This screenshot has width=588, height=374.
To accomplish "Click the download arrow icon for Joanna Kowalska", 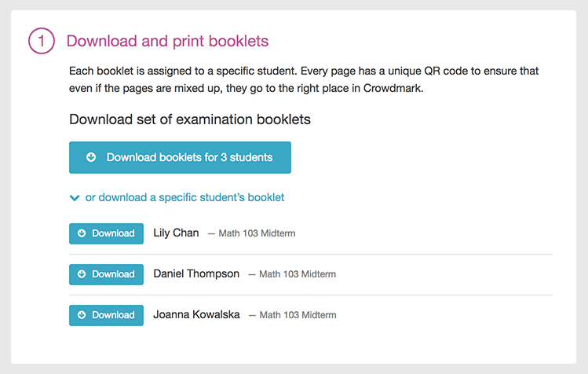I will click(82, 315).
